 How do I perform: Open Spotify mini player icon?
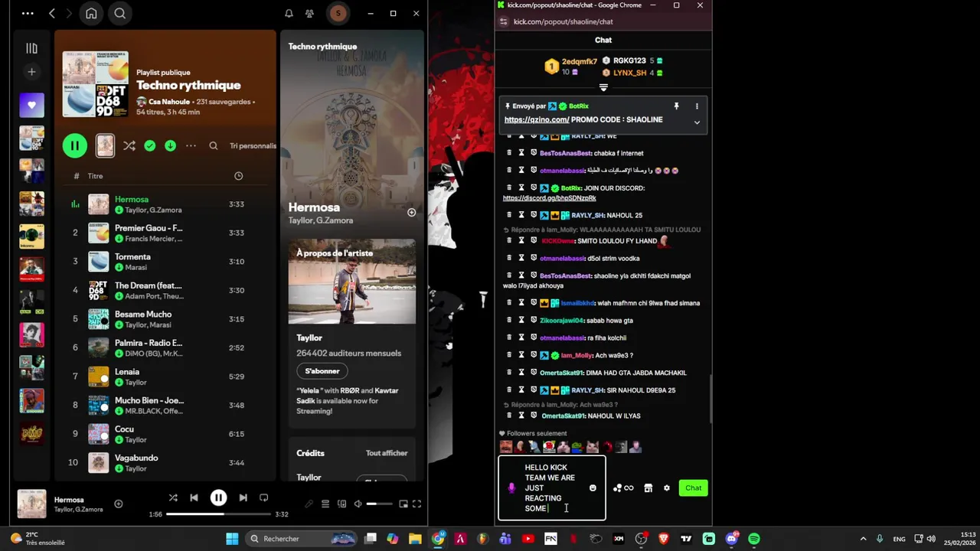(x=403, y=504)
